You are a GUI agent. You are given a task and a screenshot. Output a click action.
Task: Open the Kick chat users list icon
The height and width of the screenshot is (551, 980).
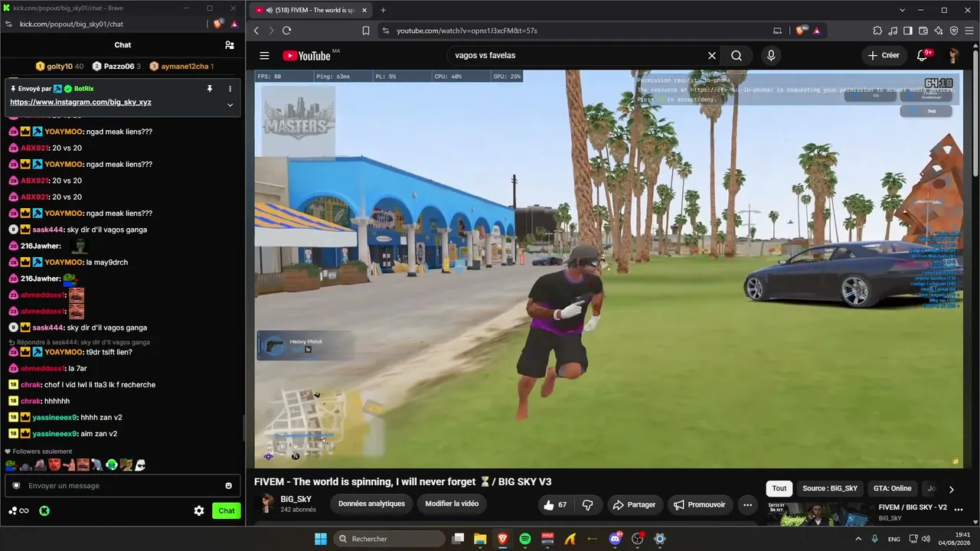click(230, 45)
